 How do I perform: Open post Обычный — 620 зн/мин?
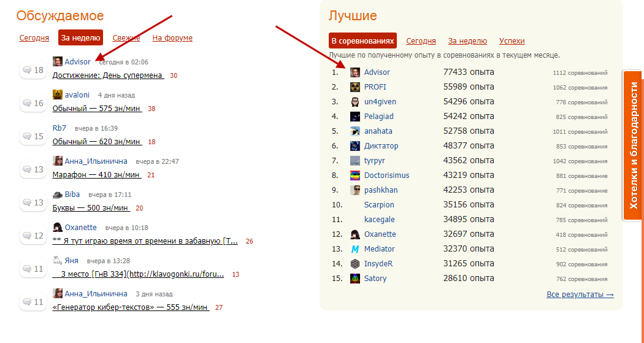click(x=98, y=142)
